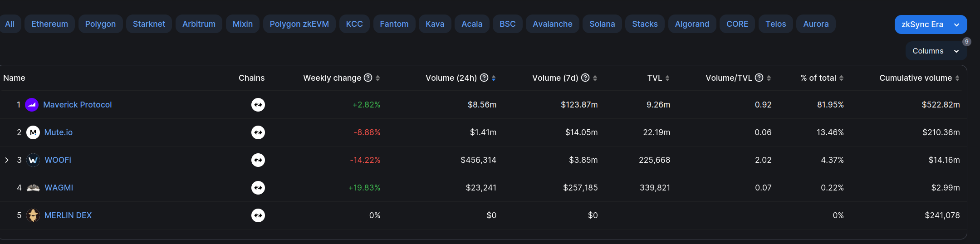This screenshot has height=244, width=980.
Task: Select the Avalanche chain tab
Action: tap(553, 24)
